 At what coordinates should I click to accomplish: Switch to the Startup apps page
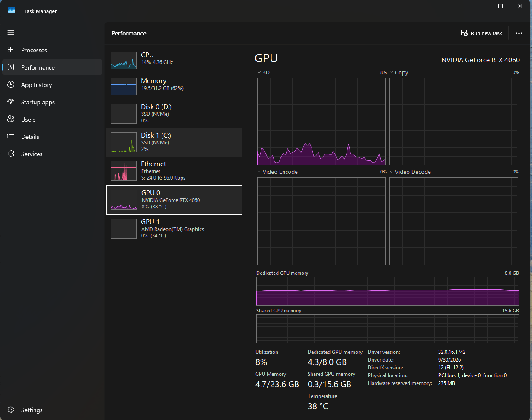[x=38, y=102]
